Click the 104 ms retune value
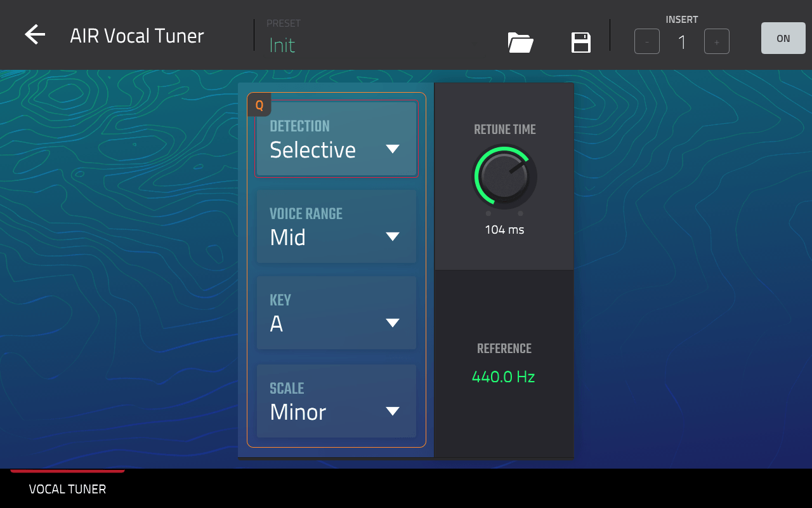 (504, 230)
